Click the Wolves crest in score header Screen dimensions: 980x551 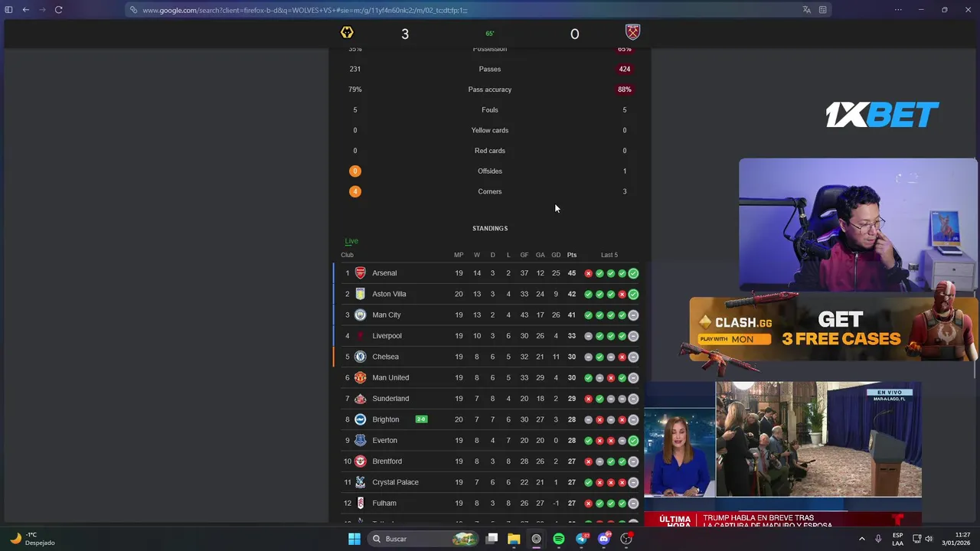point(347,32)
